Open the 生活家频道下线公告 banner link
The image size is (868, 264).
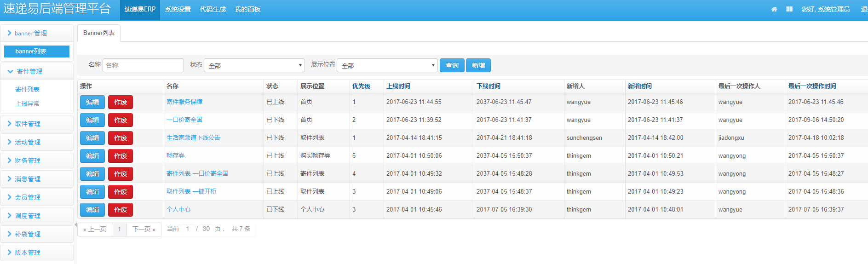click(193, 138)
